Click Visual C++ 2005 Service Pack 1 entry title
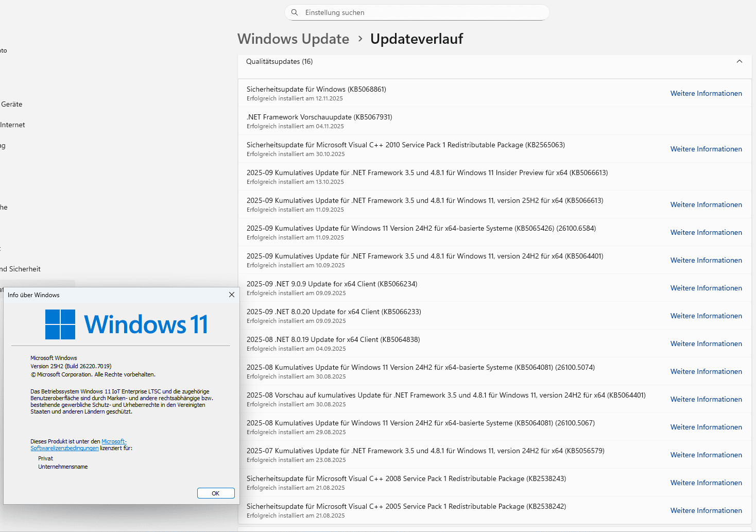This screenshot has height=532, width=756. point(406,506)
